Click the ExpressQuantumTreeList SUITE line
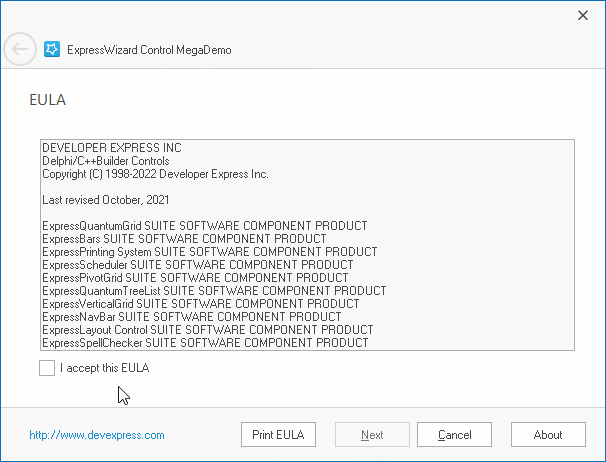The height and width of the screenshot is (462, 606). coord(214,291)
